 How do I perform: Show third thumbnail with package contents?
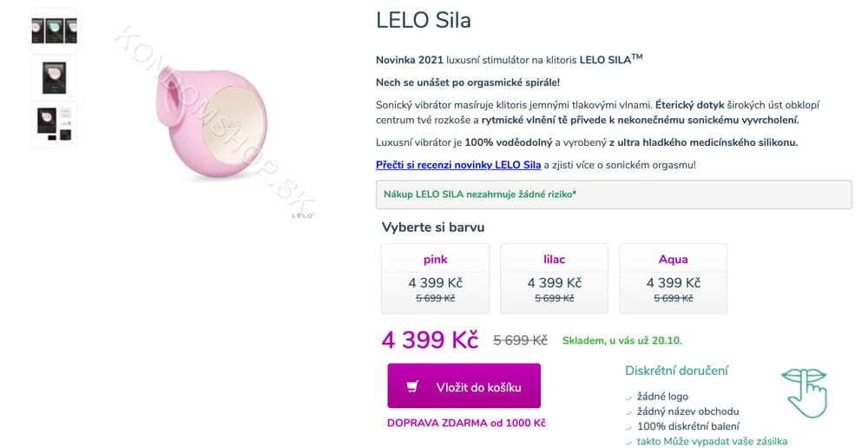[x=54, y=125]
